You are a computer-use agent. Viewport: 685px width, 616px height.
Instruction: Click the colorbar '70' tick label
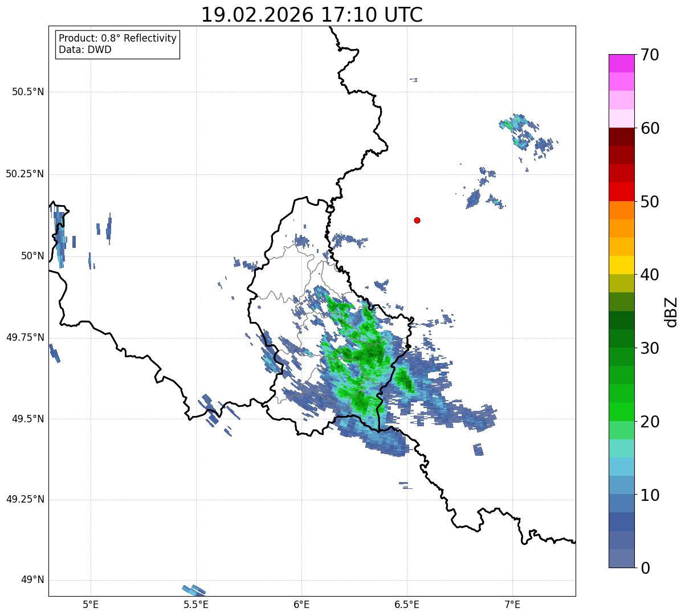650,55
